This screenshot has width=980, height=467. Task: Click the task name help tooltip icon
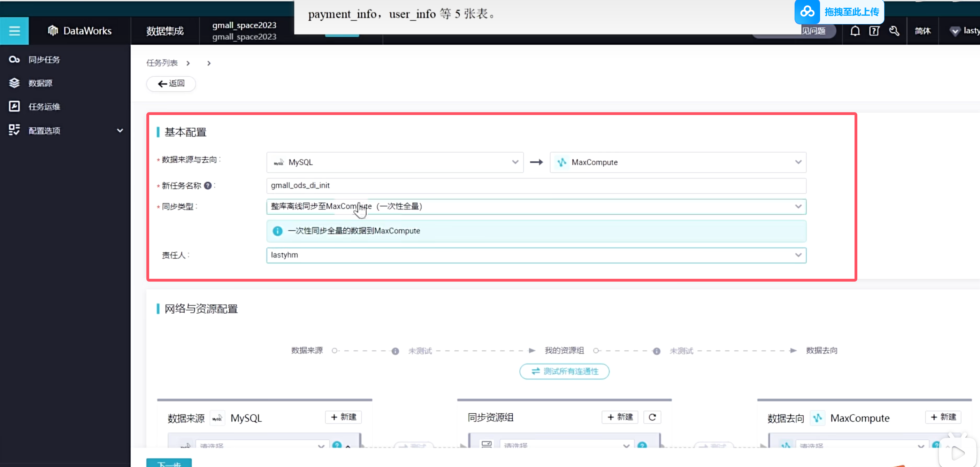[x=208, y=186]
